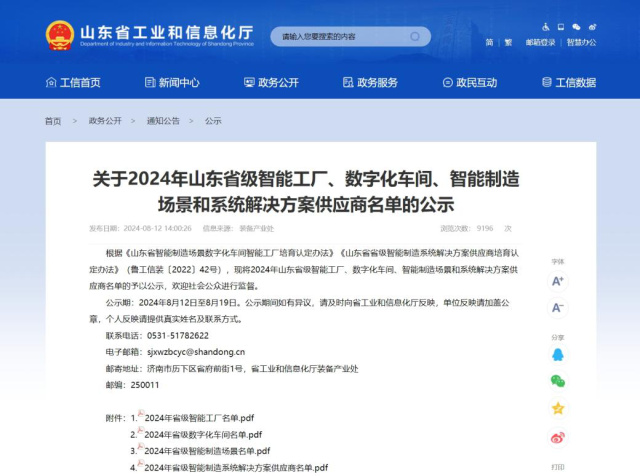Decrease font size A- button
The width and height of the screenshot is (640, 476).
558,307
